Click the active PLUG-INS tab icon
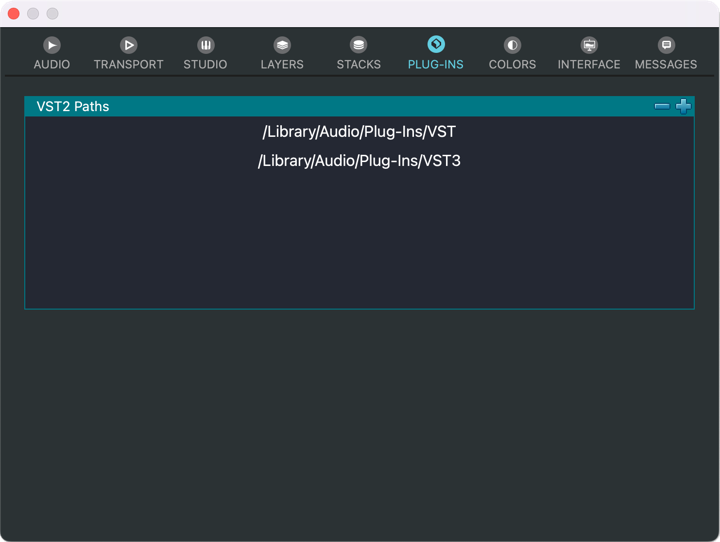Viewport: 720px width, 542px height. 436,44
